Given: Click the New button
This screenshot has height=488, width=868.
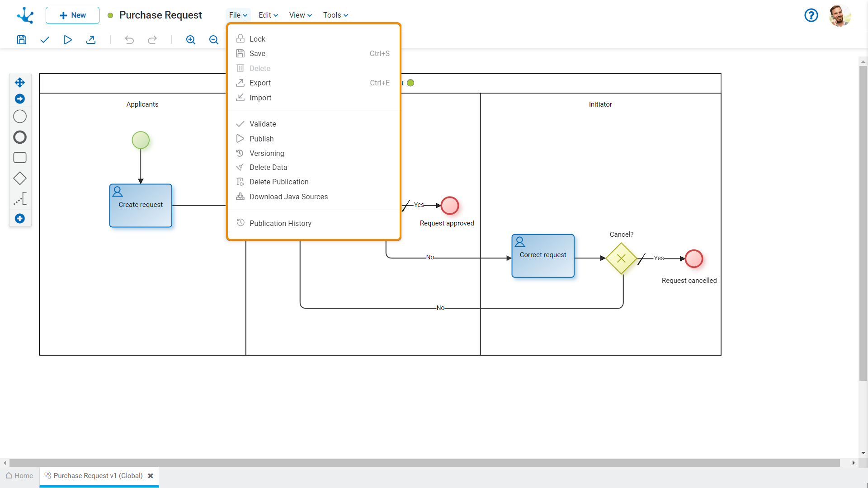Looking at the screenshot, I should click(72, 15).
